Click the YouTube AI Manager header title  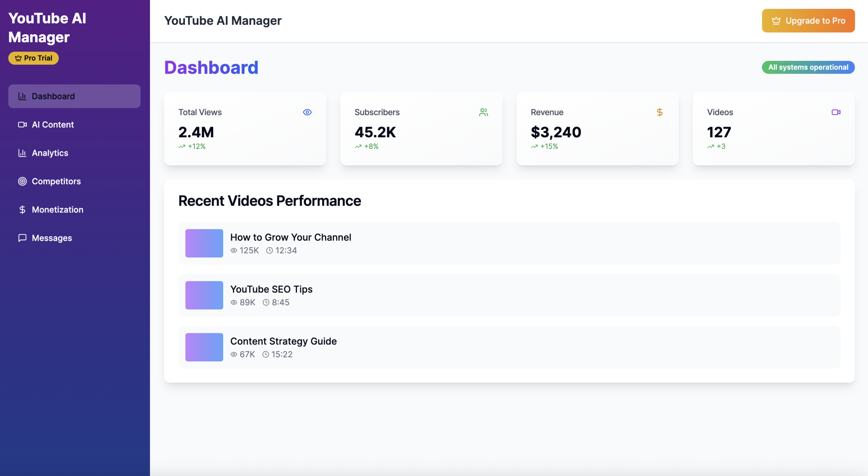[223, 21]
